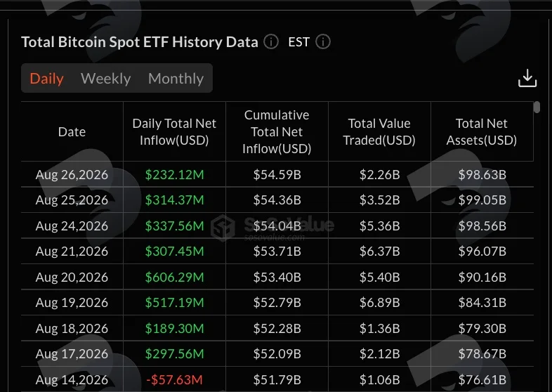Viewport: 552px width, 392px height.
Task: Open info icon beside history data title
Action: 271,42
